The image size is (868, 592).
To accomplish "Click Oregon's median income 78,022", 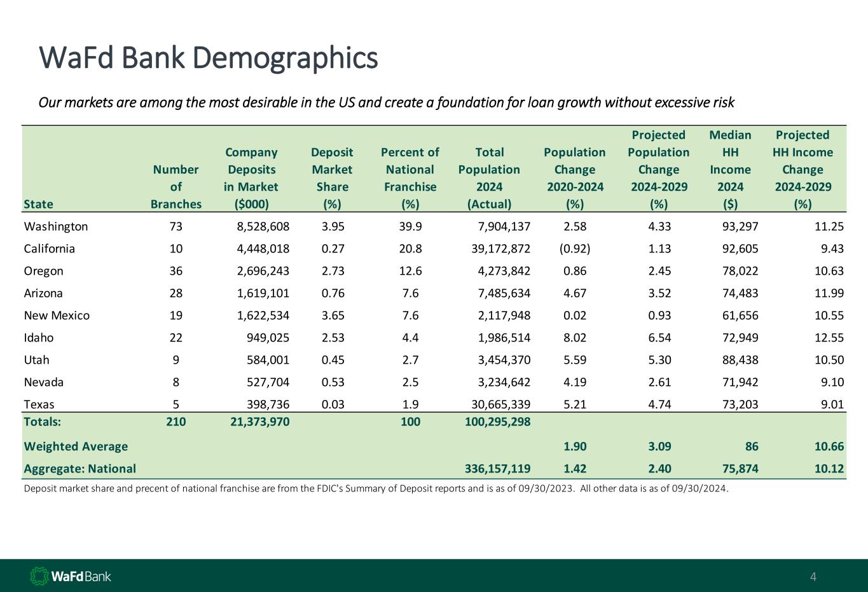I will coord(740,271).
